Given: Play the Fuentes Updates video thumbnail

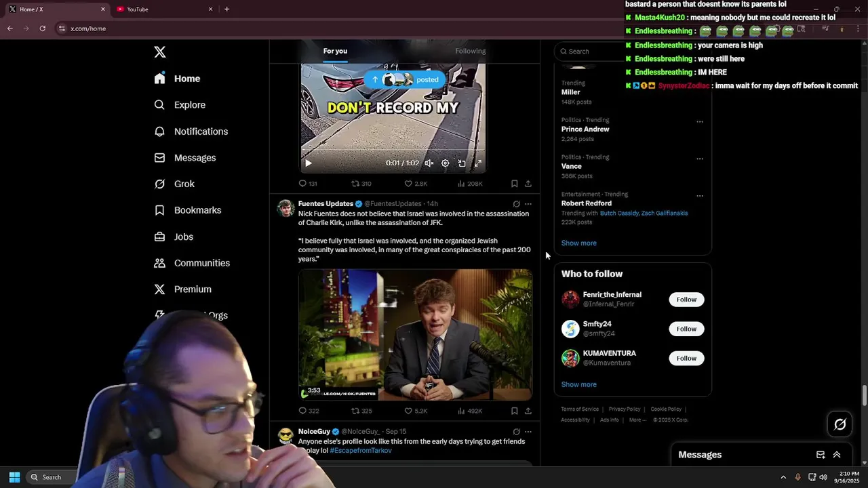Looking at the screenshot, I should (x=415, y=335).
